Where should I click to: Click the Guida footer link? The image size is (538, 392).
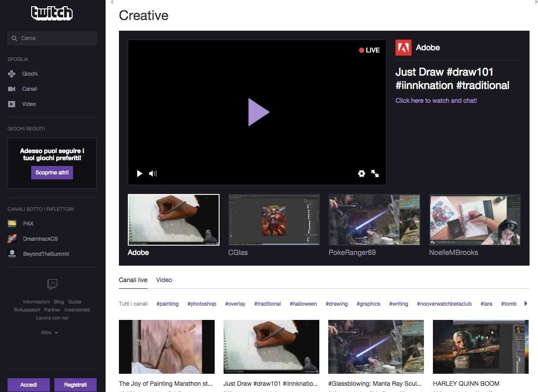click(x=74, y=302)
